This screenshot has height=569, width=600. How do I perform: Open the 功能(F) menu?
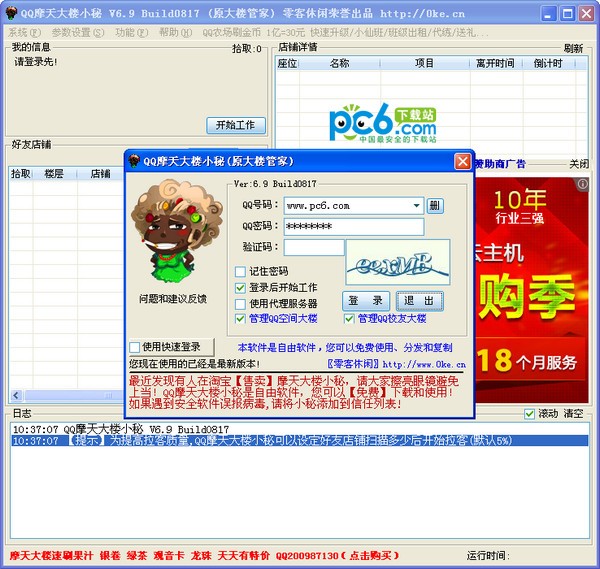[132, 33]
